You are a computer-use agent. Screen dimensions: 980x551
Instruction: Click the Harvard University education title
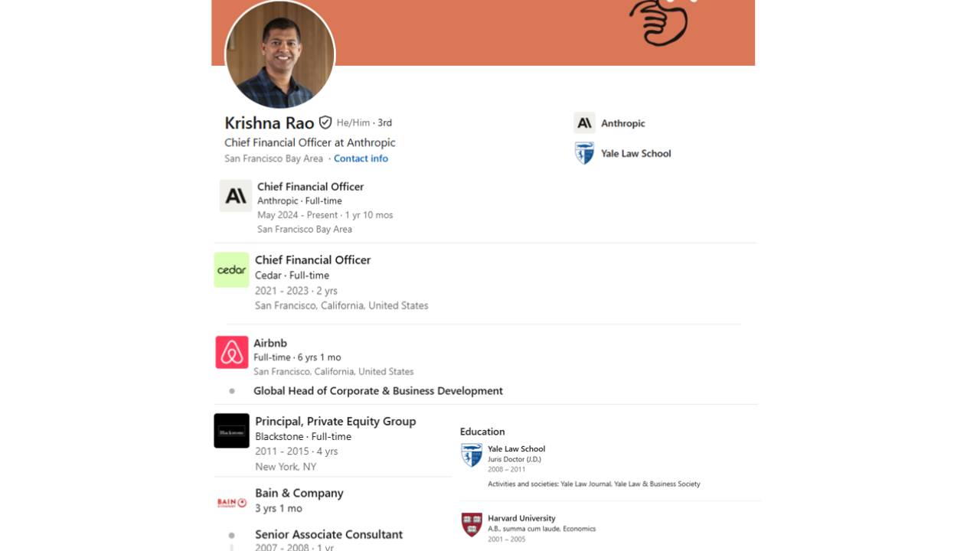coord(521,518)
